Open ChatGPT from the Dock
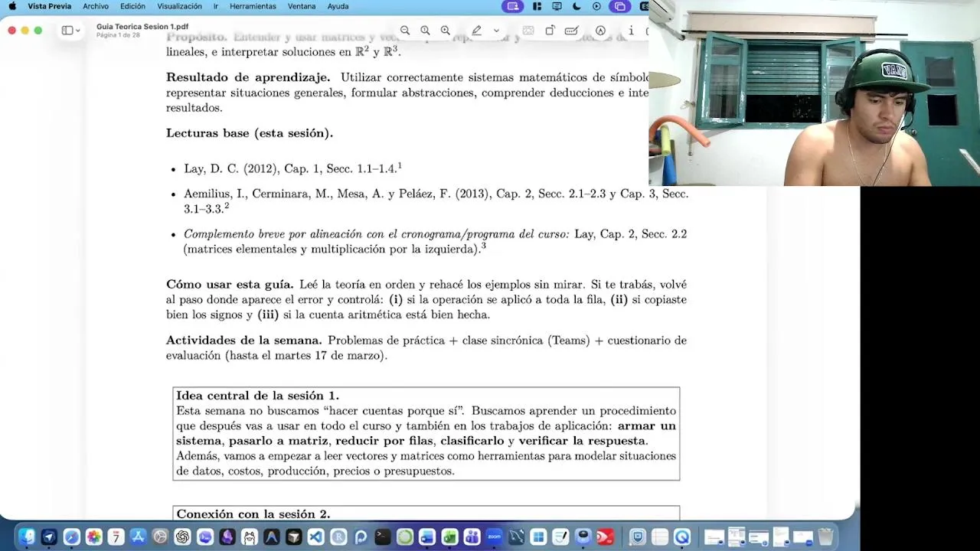The width and height of the screenshot is (980, 551). point(182,536)
